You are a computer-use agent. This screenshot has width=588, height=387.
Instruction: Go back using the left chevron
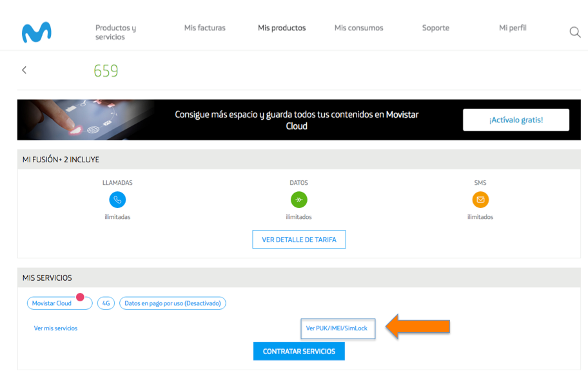(x=24, y=70)
